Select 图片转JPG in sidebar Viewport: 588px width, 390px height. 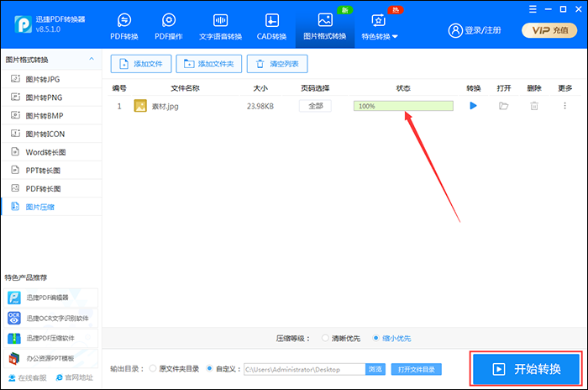tap(51, 79)
